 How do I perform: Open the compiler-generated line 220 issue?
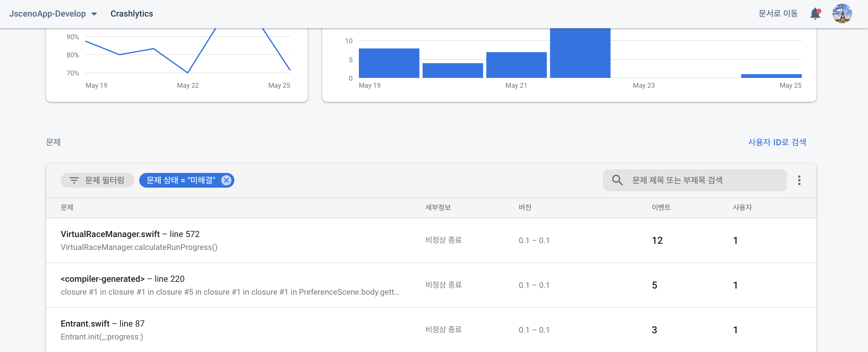point(123,279)
